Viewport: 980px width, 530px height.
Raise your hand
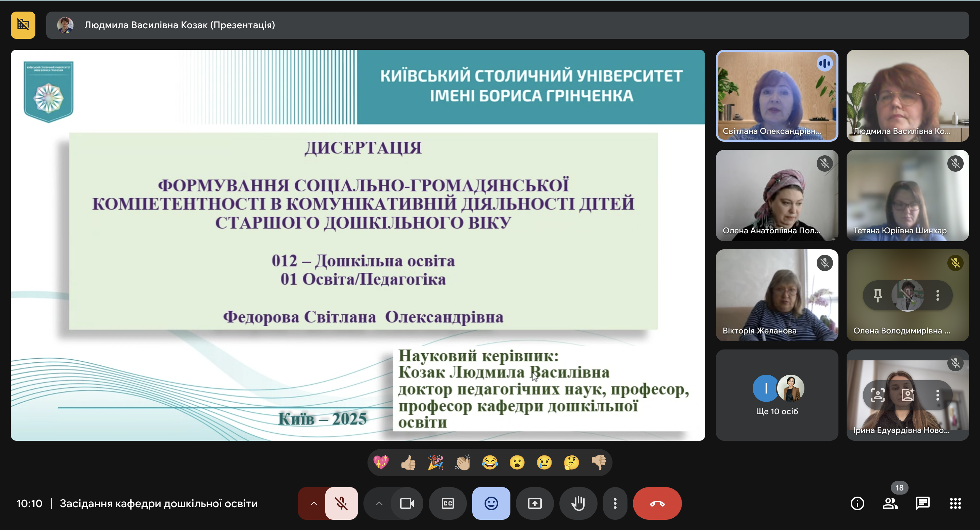(578, 503)
